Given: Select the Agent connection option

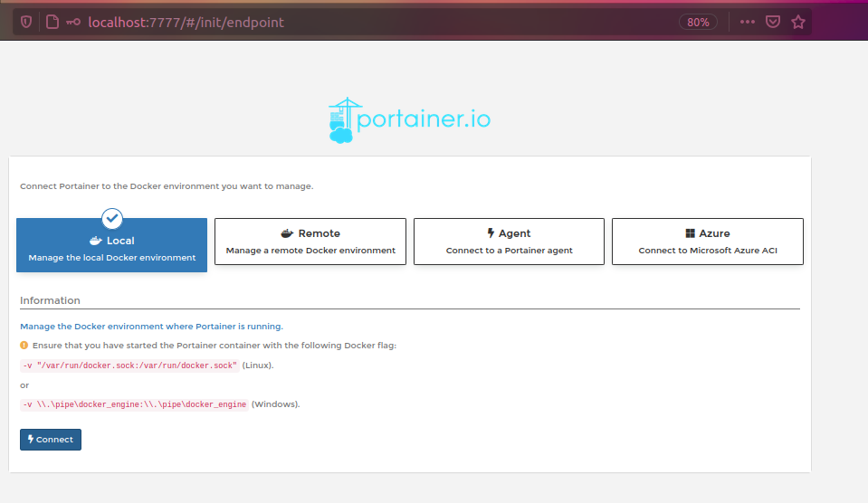Looking at the screenshot, I should point(509,242).
